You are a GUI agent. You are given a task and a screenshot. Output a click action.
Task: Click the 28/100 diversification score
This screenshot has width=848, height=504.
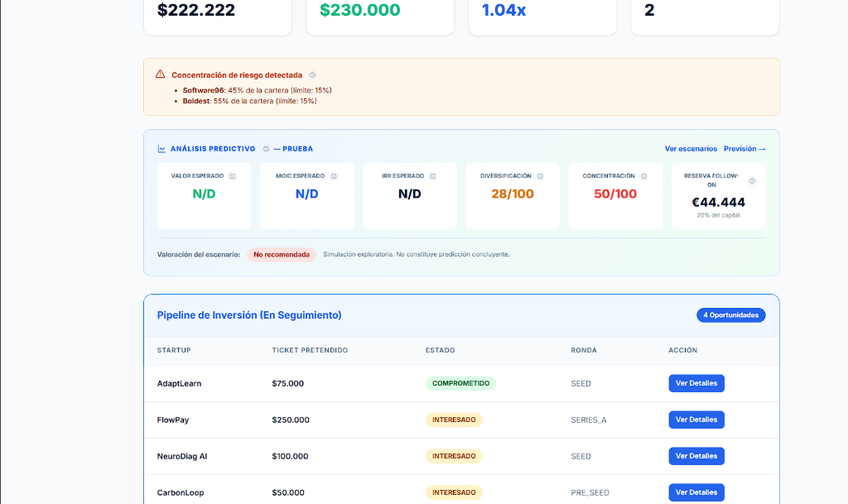point(512,194)
